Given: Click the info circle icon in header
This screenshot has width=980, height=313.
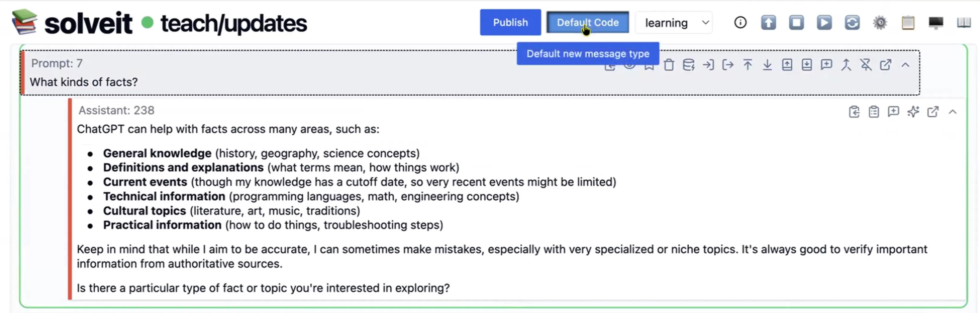Looking at the screenshot, I should coord(740,23).
